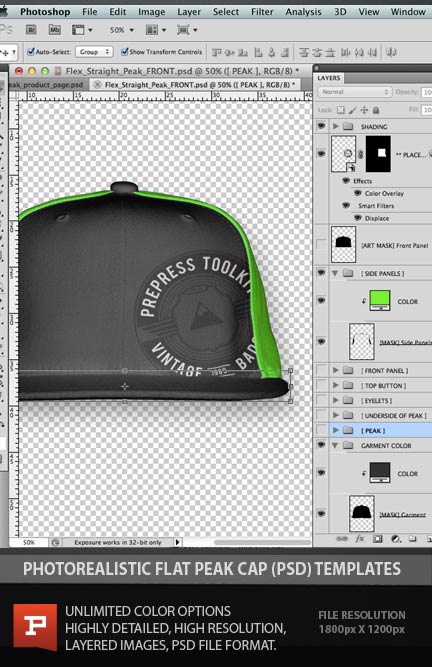Screen dimensions: 432x667
Task: Toggle Show Transform Controls checkbox
Action: point(125,52)
